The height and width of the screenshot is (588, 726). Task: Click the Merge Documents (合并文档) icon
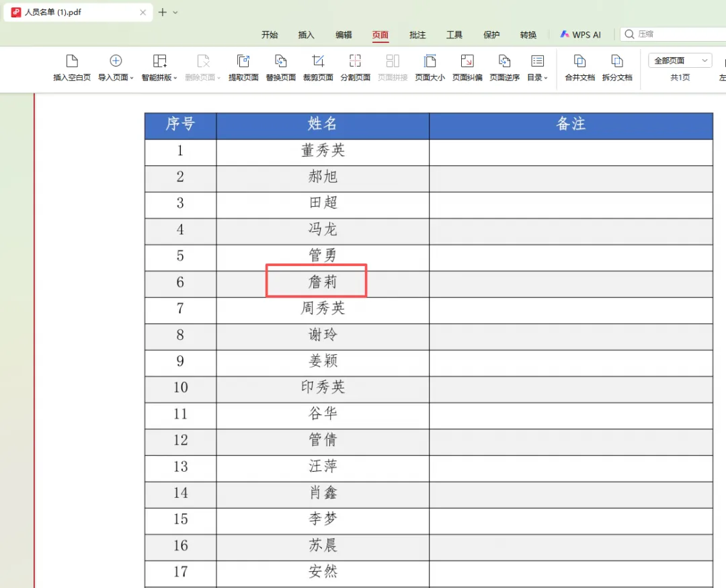579,60
